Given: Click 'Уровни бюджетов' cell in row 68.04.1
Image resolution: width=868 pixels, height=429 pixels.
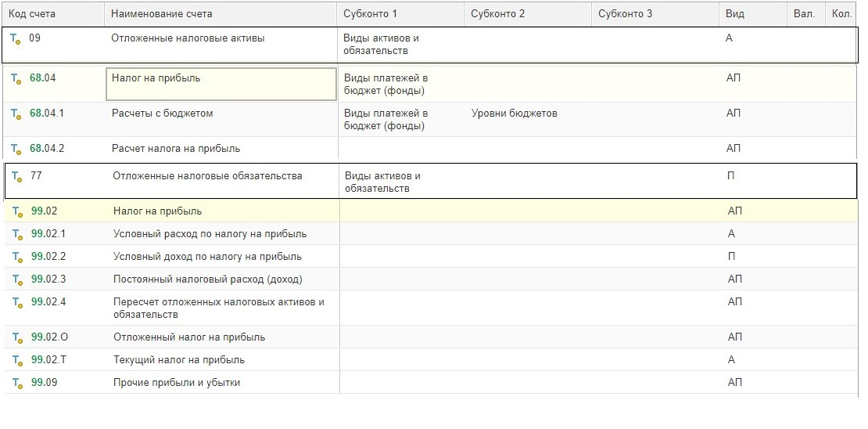Looking at the screenshot, I should coord(514,114).
